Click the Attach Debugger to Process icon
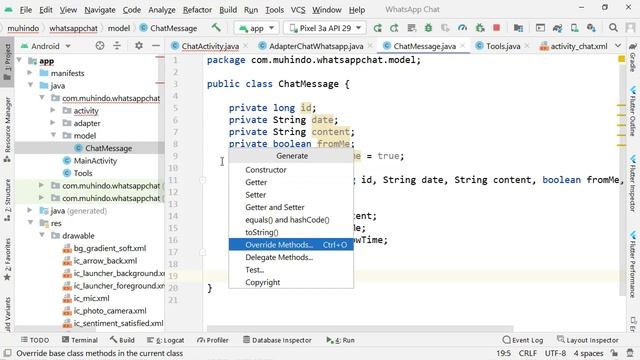The image size is (640, 360). pyautogui.click(x=480, y=28)
